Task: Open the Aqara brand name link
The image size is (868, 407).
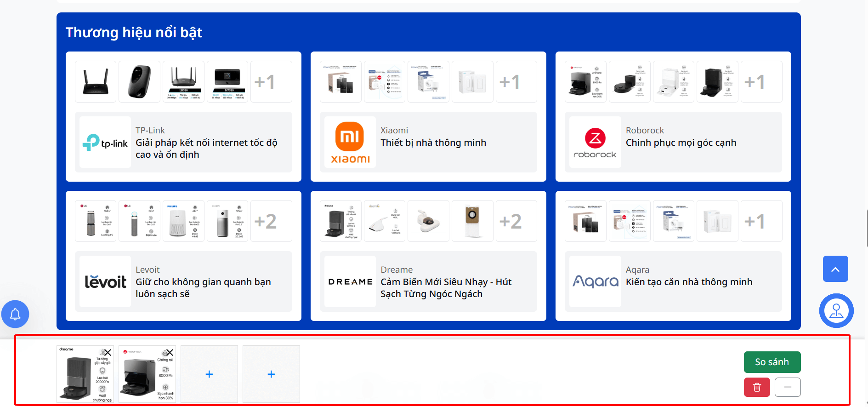Action: tap(637, 270)
